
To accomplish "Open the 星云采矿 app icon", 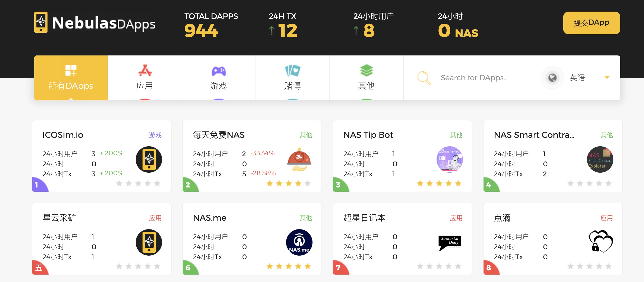I will click(x=149, y=242).
